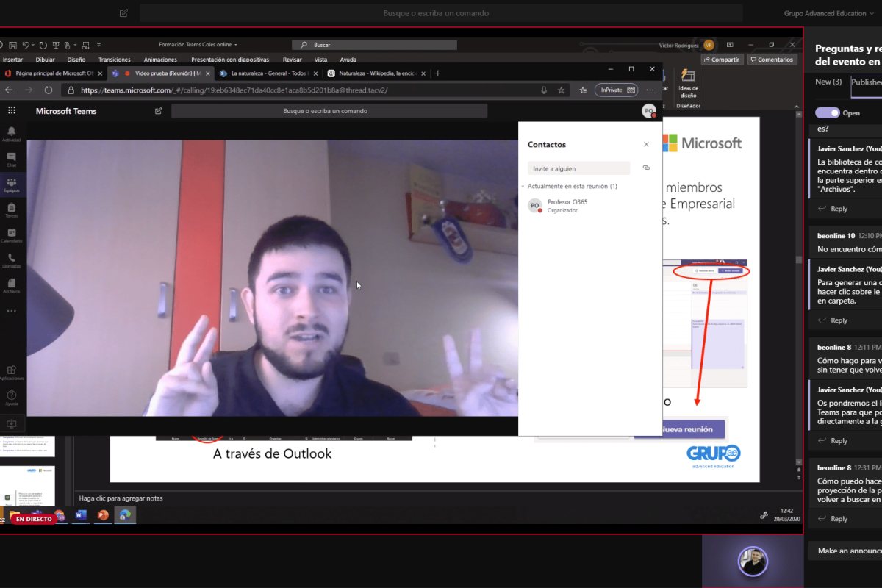Open the Teams app launcher grid

11,110
